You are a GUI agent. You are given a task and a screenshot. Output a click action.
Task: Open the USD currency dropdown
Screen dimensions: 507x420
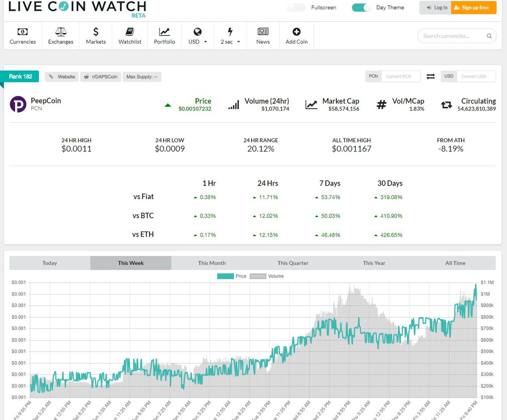[x=198, y=35]
